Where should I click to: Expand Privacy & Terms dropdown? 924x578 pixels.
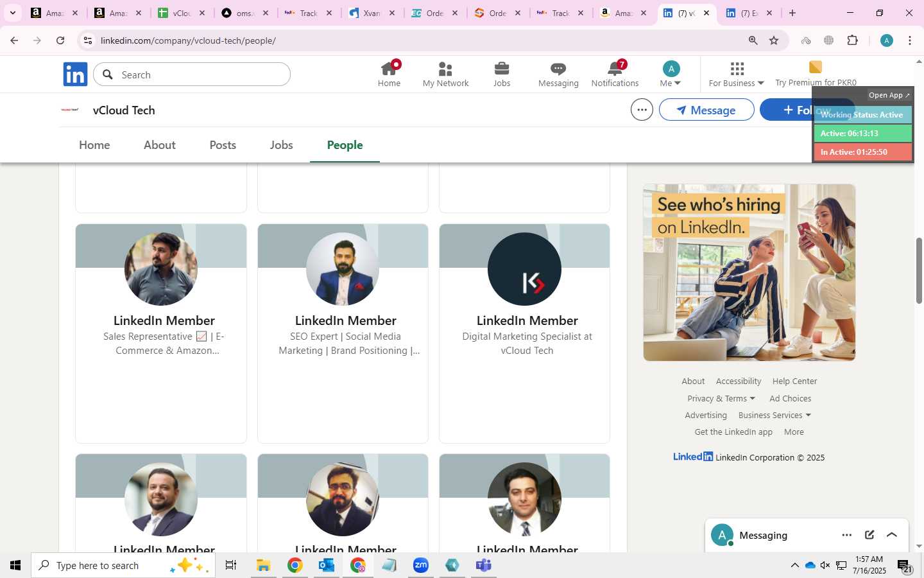click(721, 398)
